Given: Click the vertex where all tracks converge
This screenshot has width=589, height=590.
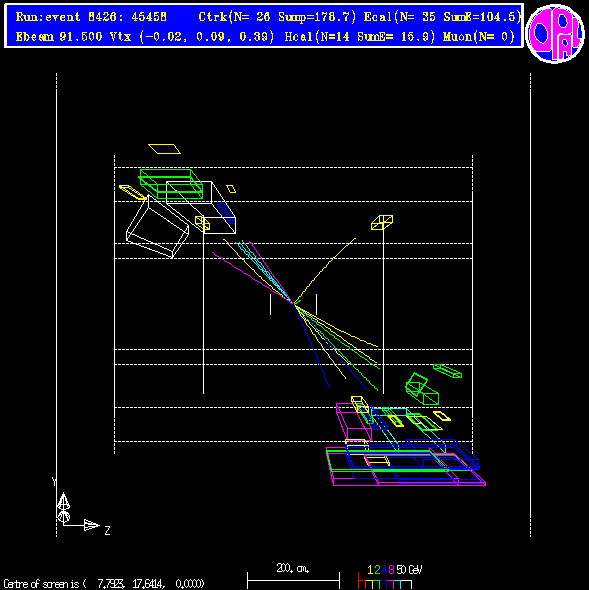Looking at the screenshot, I should 294,304.
